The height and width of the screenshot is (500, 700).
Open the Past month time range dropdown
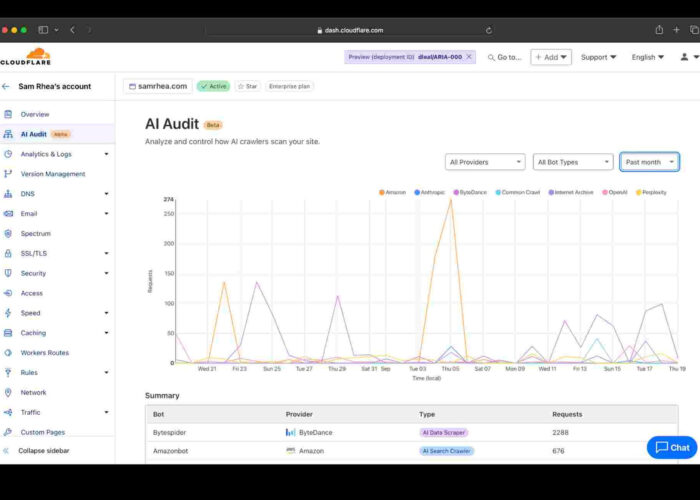pyautogui.click(x=650, y=162)
